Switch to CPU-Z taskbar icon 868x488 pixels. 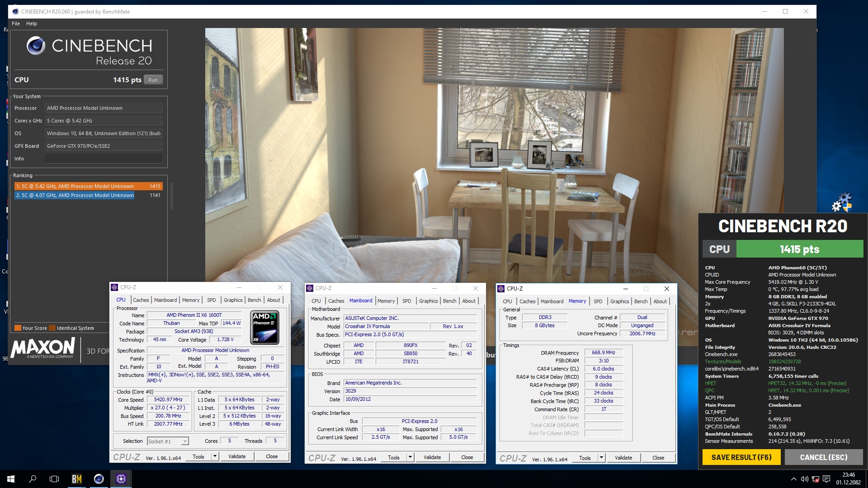(121, 479)
